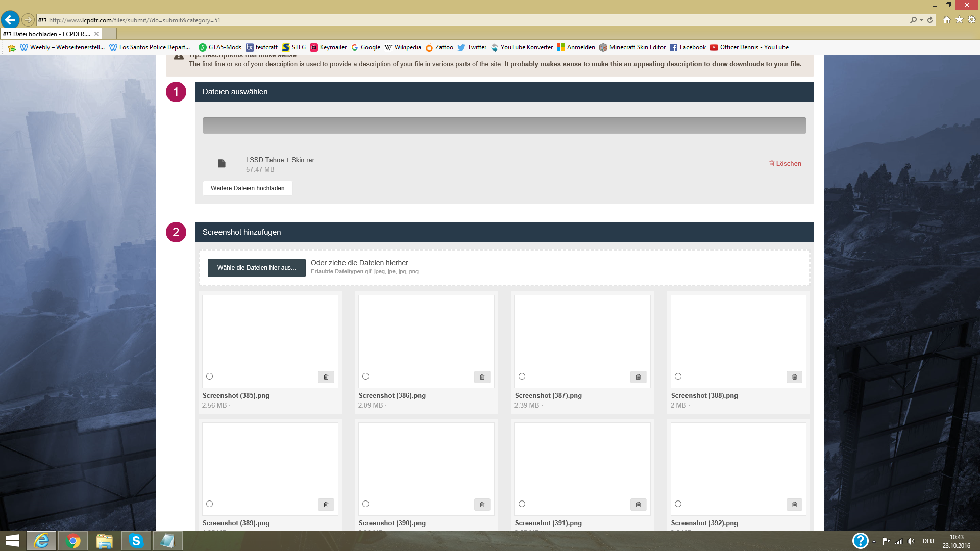
Task: Click IE back arrow button
Action: click(x=10, y=20)
